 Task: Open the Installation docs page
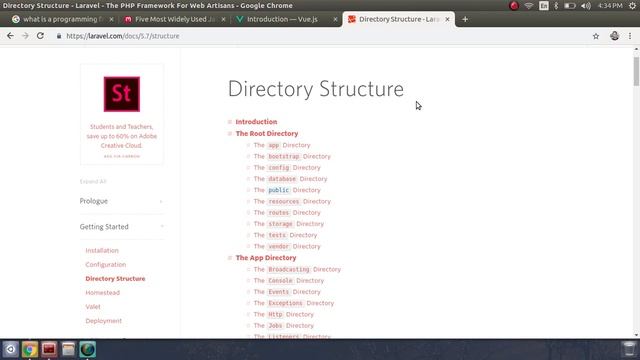[102, 251]
